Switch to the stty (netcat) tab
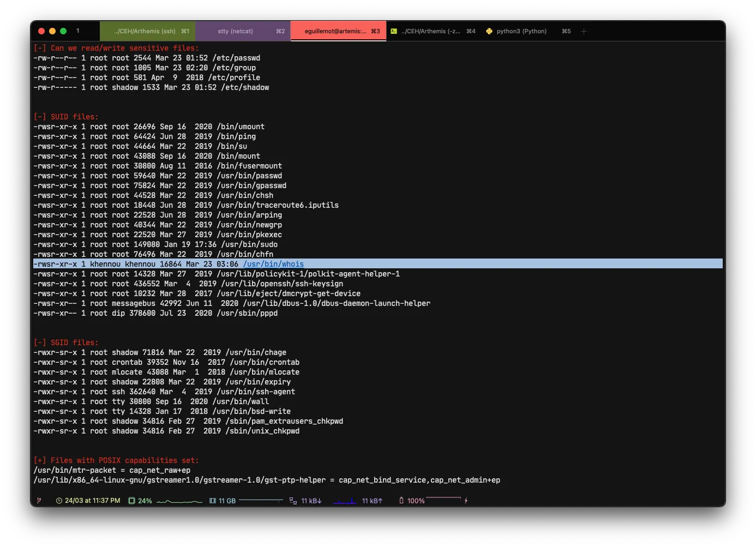Viewport: 756px width, 547px height. tap(243, 31)
